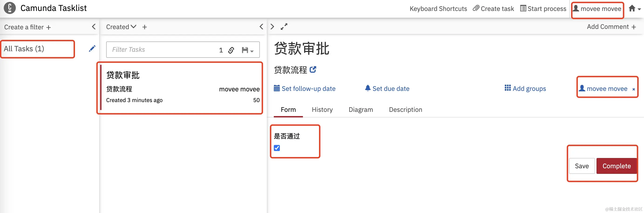Maximize task view with arrows icon

tap(284, 27)
